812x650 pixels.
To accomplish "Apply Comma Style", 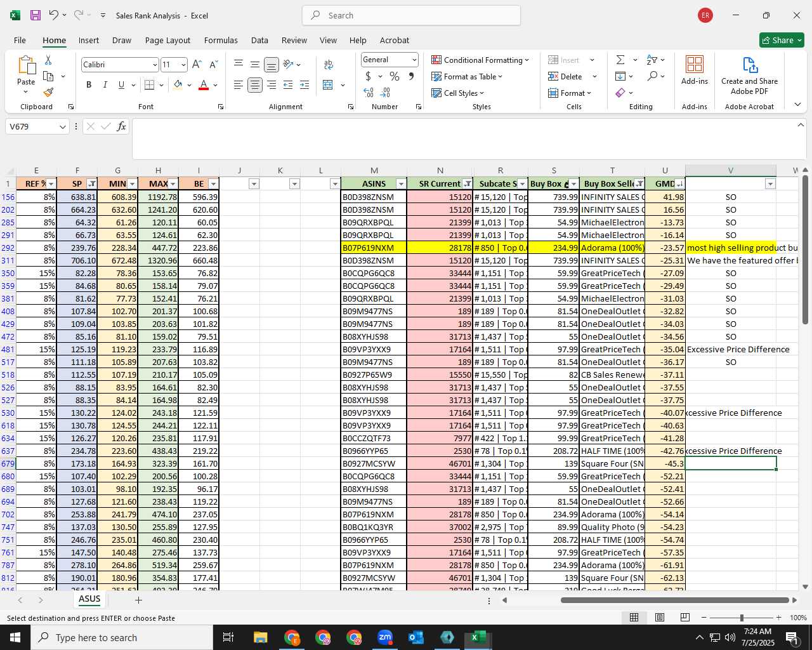I will tap(411, 76).
